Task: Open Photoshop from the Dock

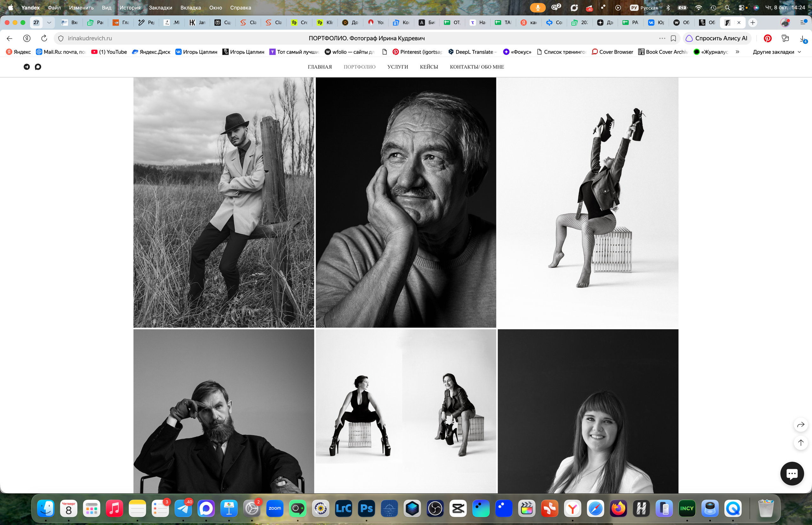Action: click(x=366, y=508)
